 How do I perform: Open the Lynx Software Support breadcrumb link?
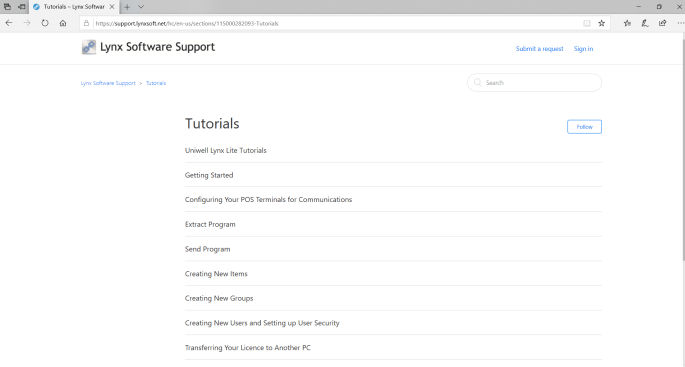point(108,83)
